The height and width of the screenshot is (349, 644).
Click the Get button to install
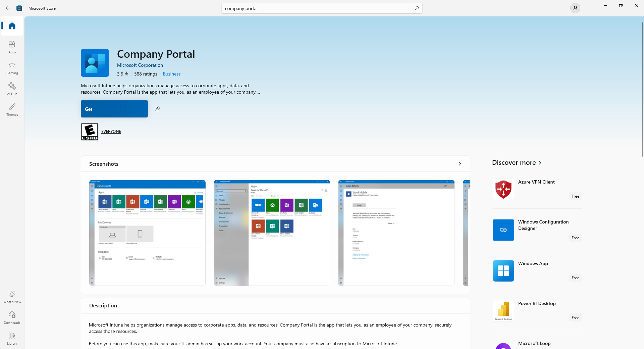[114, 109]
